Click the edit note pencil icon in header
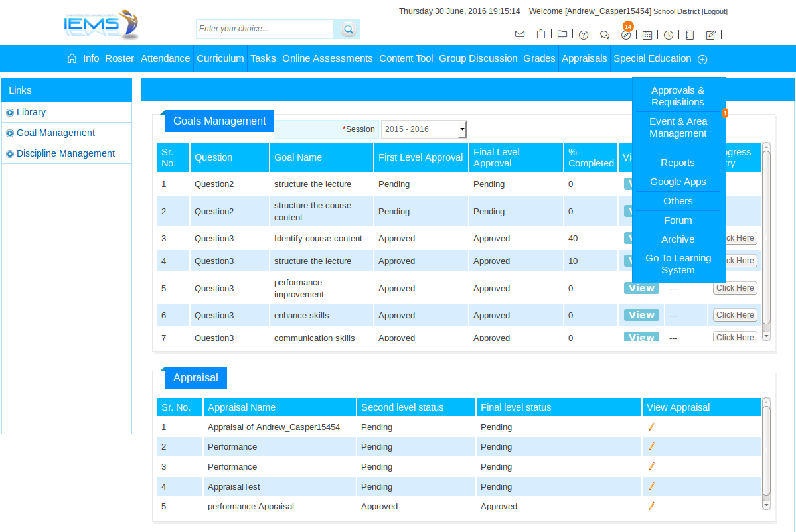 (711, 35)
